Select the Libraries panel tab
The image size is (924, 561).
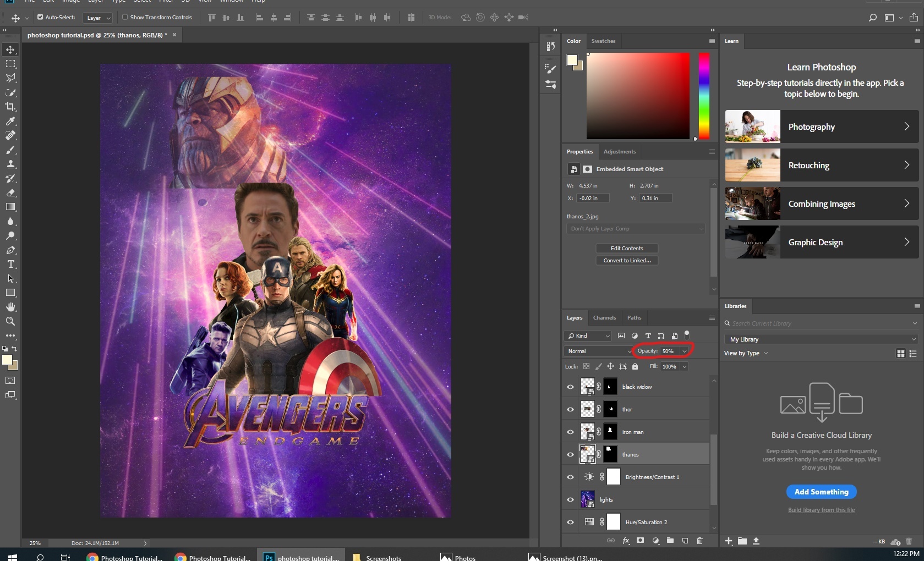(735, 306)
